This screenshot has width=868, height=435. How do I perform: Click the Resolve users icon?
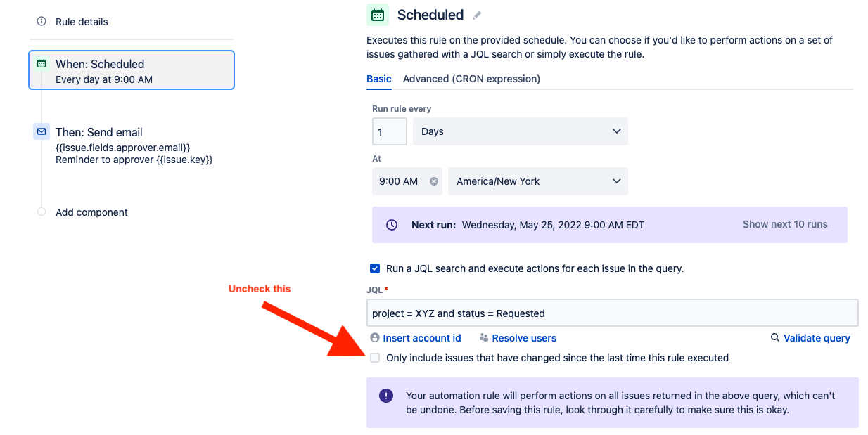[x=483, y=338]
